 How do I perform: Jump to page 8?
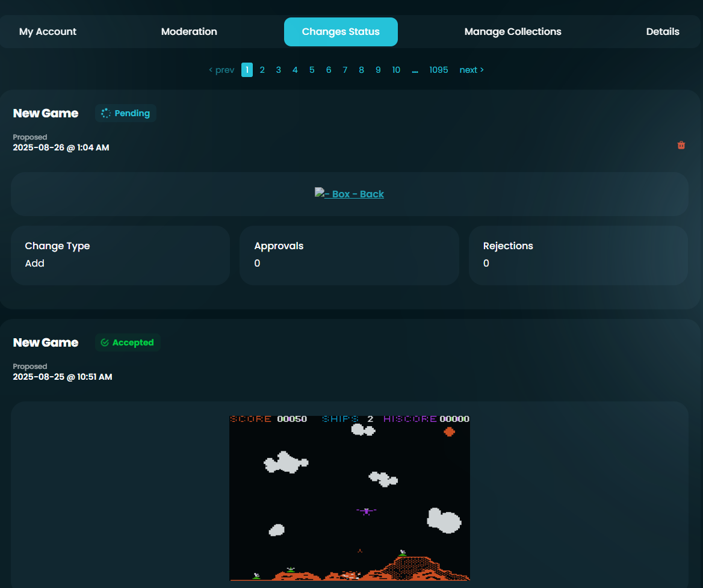tap(361, 70)
